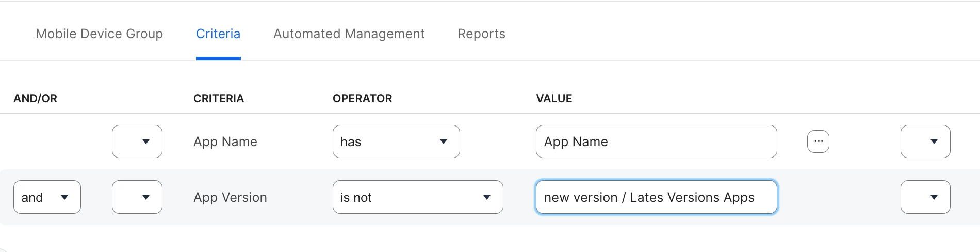
Task: Click the CRITERIA column header
Action: (219, 98)
